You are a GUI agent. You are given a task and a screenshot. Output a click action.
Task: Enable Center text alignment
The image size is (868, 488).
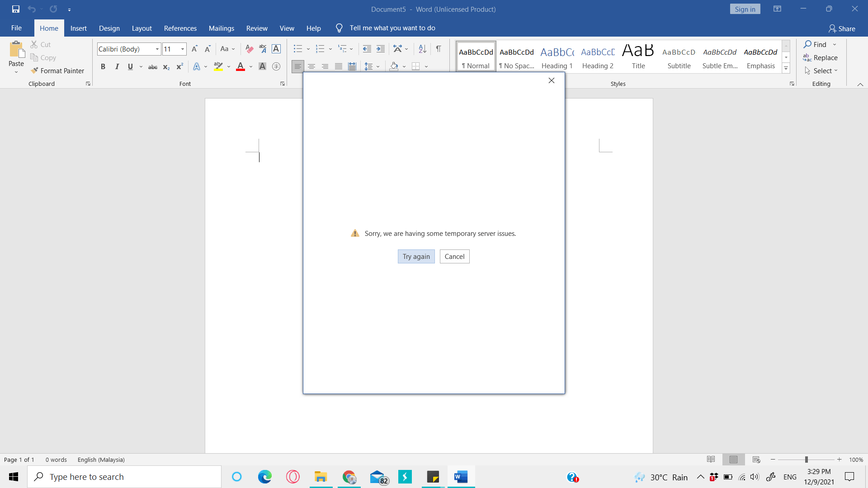coord(311,67)
